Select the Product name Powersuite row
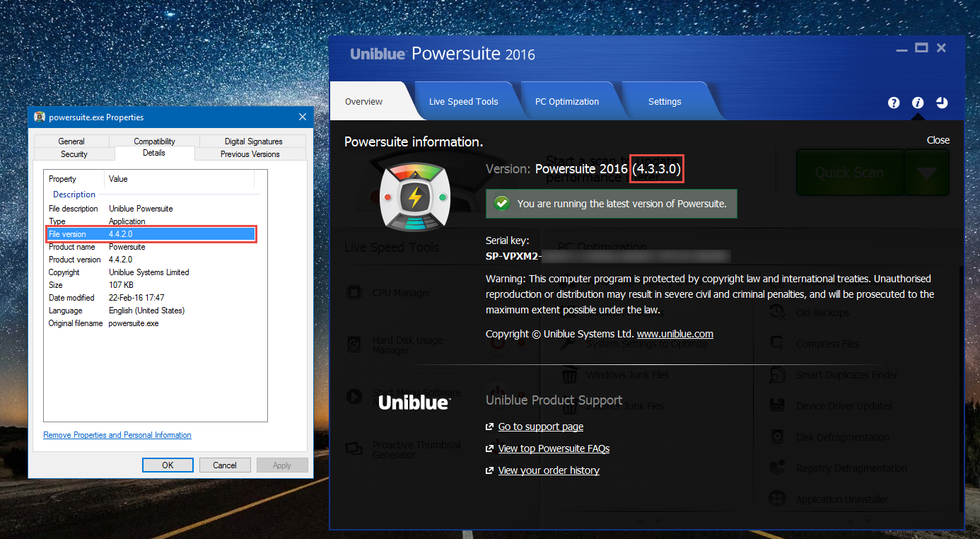This screenshot has height=539, width=980. 152,247
